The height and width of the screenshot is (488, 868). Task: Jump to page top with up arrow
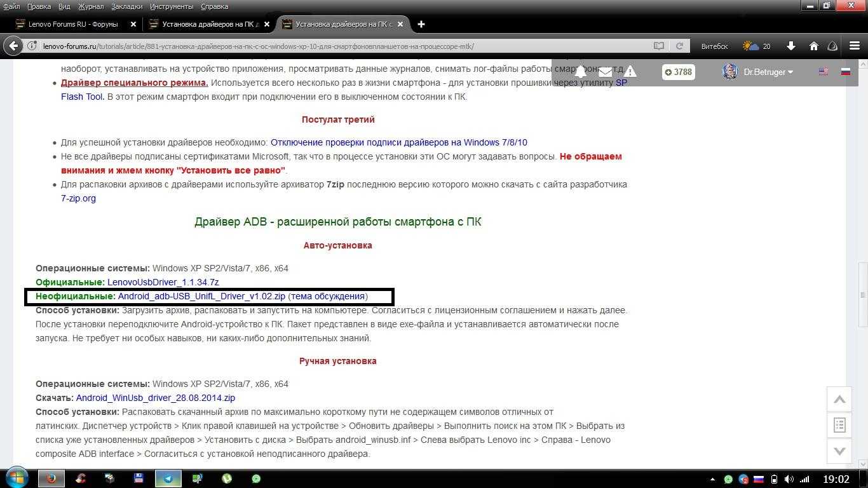click(x=839, y=399)
